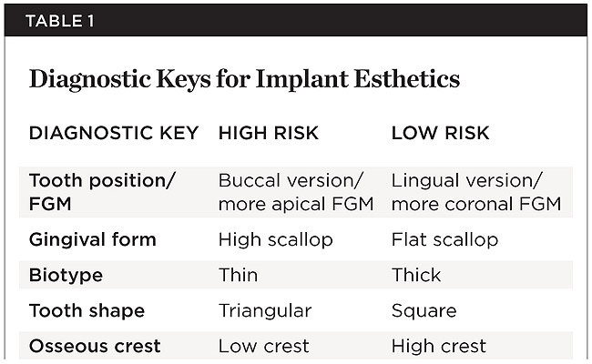Click the Thick biotype cell
This screenshot has height=364, width=592.
pos(415,275)
